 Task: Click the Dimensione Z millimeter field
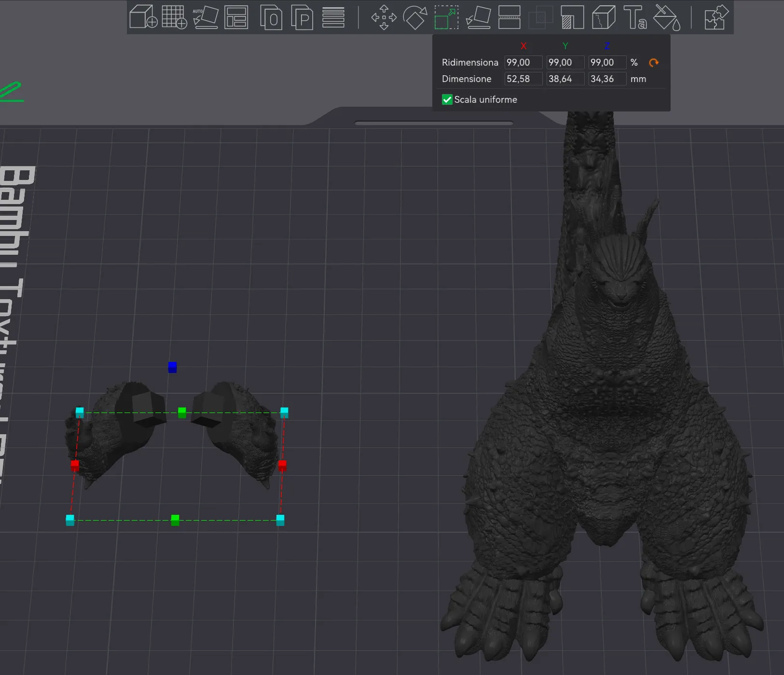(606, 79)
